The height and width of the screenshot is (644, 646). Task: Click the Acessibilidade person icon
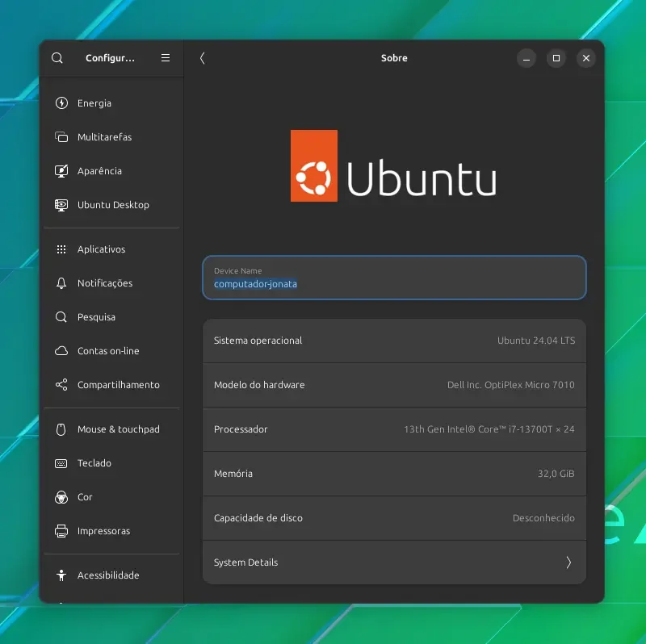pyautogui.click(x=61, y=575)
